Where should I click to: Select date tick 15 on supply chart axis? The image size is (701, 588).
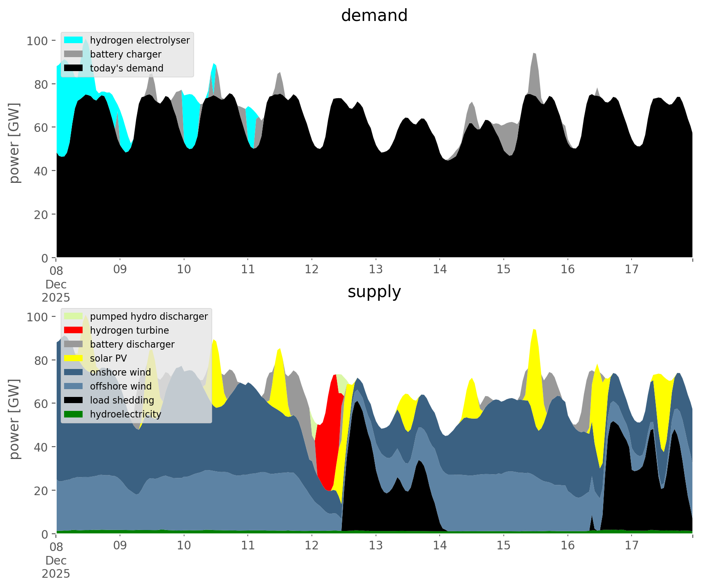[x=503, y=546]
